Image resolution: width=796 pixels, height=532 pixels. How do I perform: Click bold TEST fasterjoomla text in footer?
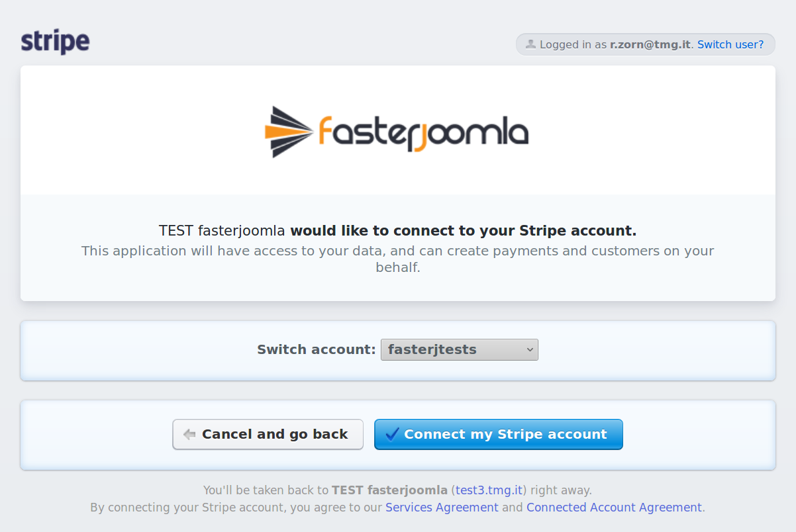coord(389,490)
